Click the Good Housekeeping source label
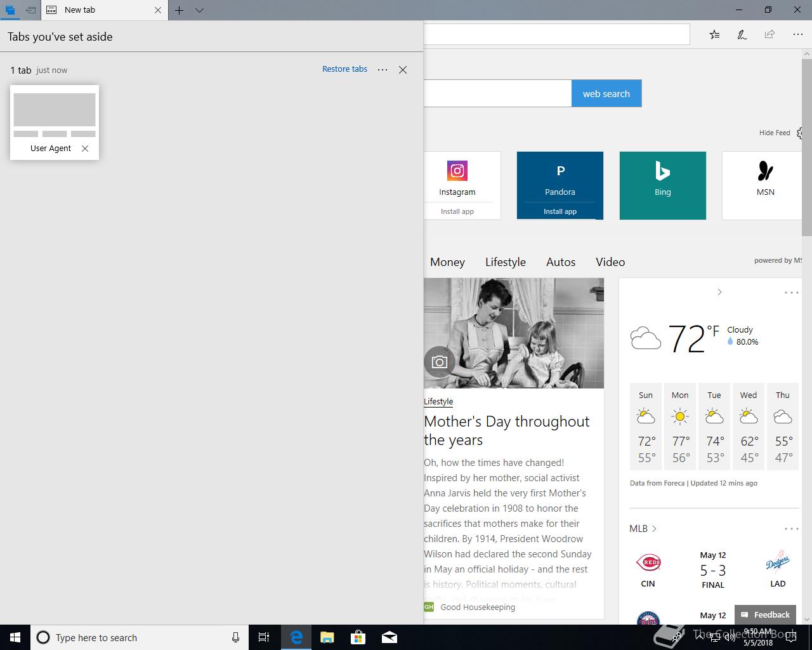This screenshot has width=812, height=650. 477,607
